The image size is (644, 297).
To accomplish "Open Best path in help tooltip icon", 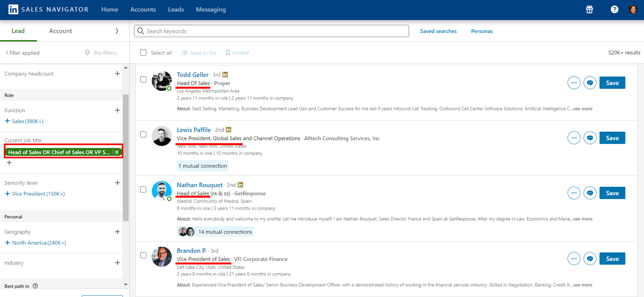I will (35, 286).
